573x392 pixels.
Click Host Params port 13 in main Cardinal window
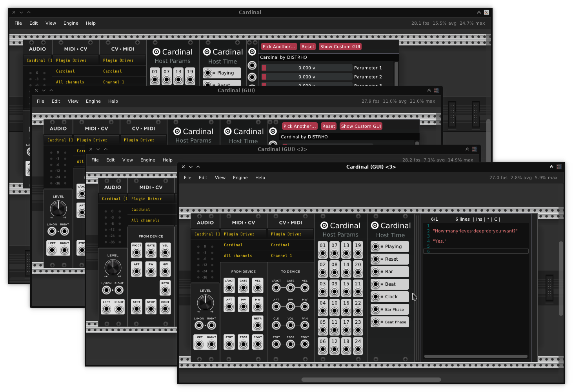(x=178, y=80)
